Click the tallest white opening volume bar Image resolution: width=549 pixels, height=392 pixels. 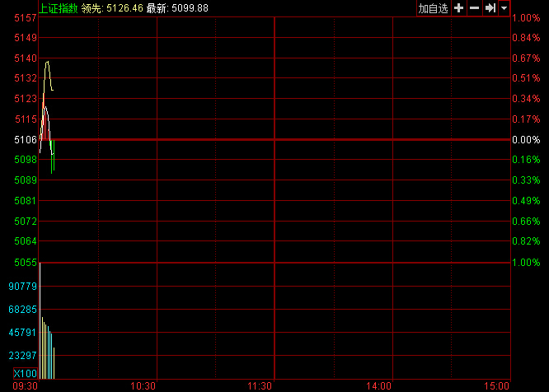click(40, 321)
